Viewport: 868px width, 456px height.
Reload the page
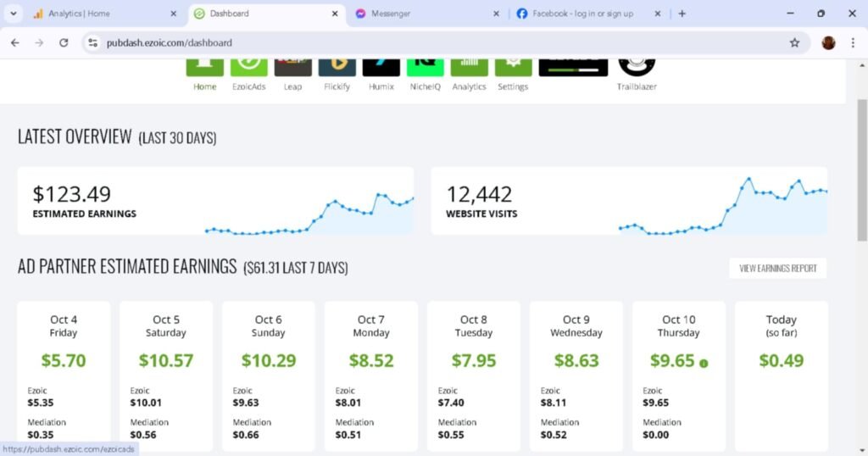click(64, 42)
